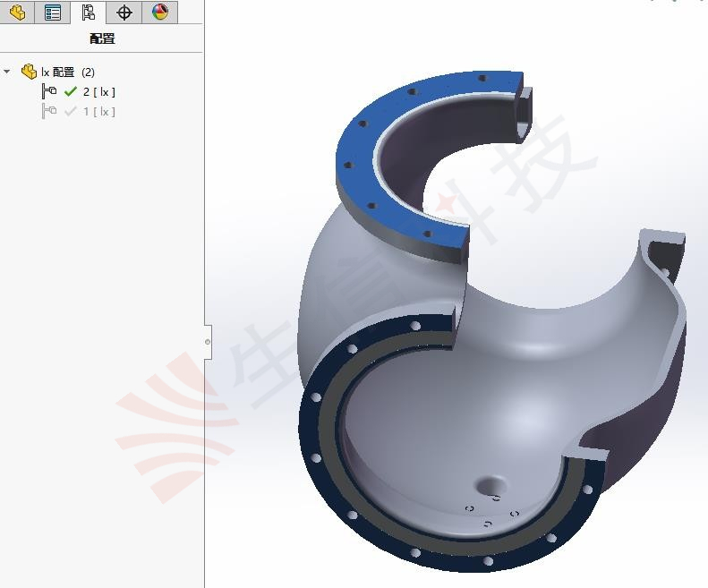Open the DimXpertManager crosshair tab

pos(124,13)
